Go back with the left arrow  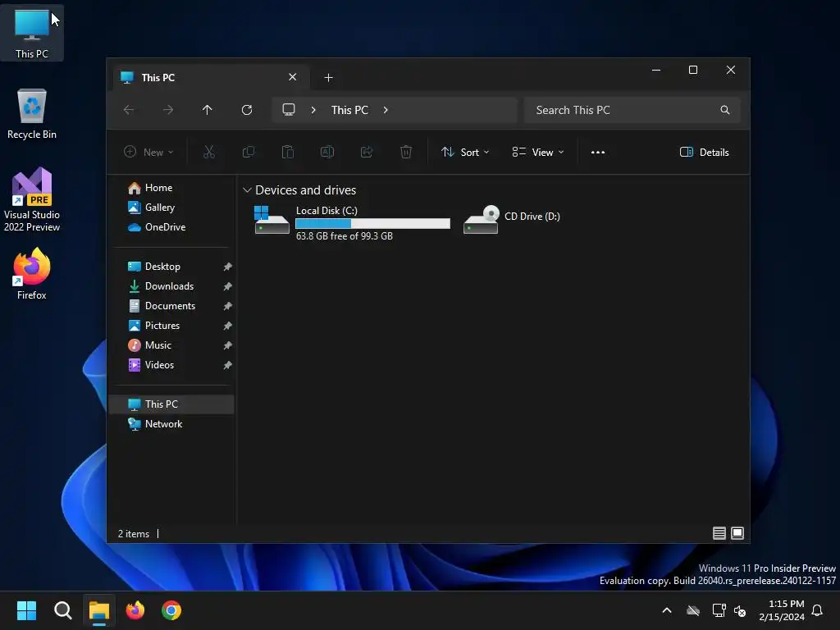point(129,110)
